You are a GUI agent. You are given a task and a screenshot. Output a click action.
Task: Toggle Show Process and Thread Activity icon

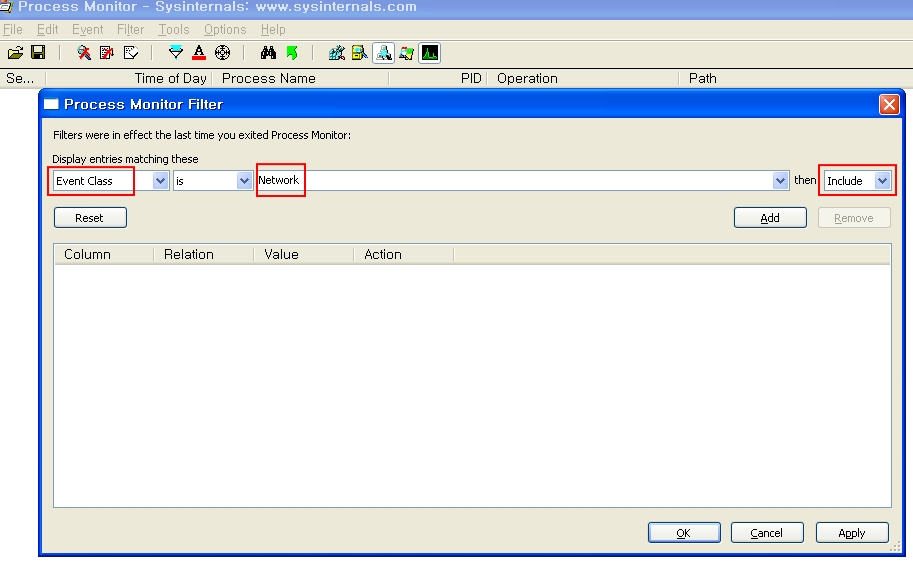tap(406, 53)
